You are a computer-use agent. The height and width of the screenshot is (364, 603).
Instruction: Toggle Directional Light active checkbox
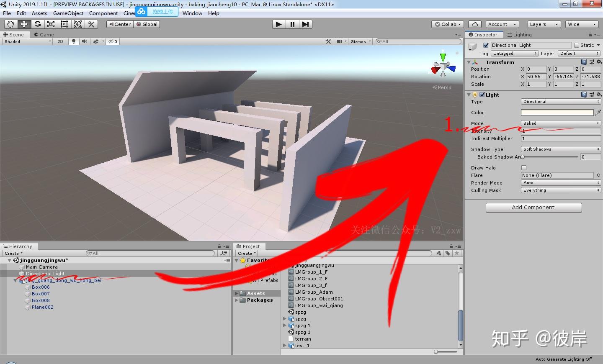click(x=486, y=45)
